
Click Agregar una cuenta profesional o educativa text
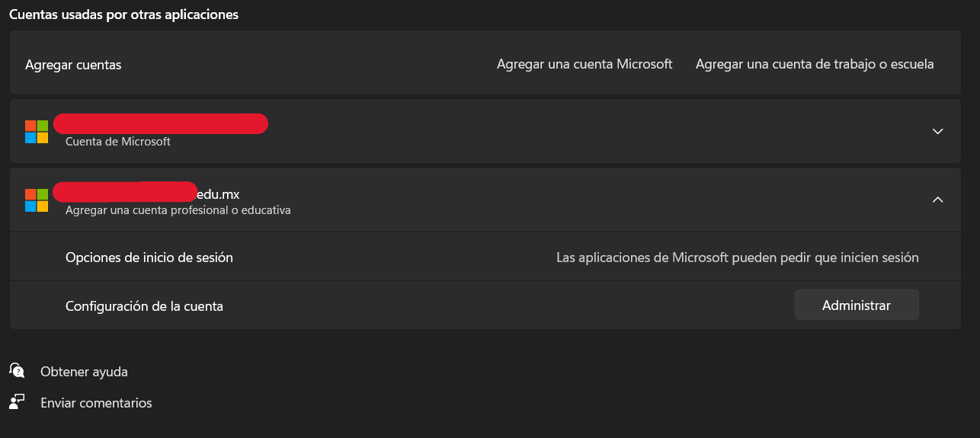[178, 210]
